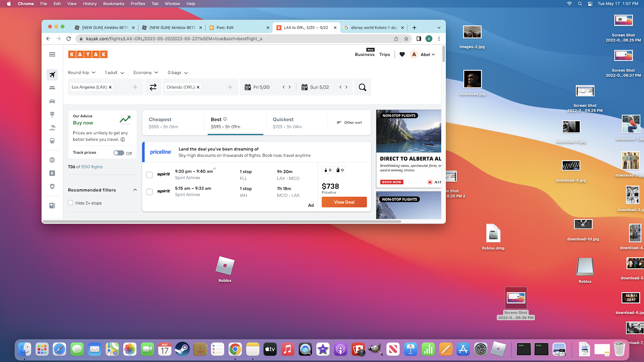Open Chrome tab search chevron
This screenshot has height=362, width=644.
click(439, 28)
